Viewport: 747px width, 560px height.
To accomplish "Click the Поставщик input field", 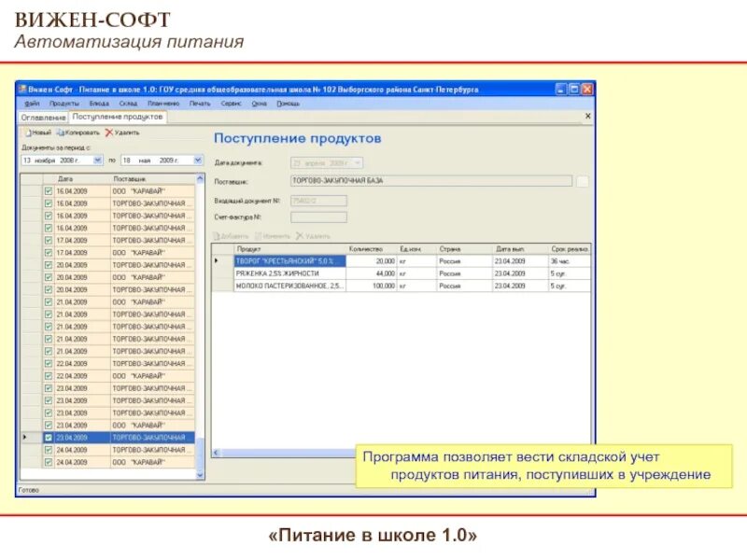I will point(431,181).
